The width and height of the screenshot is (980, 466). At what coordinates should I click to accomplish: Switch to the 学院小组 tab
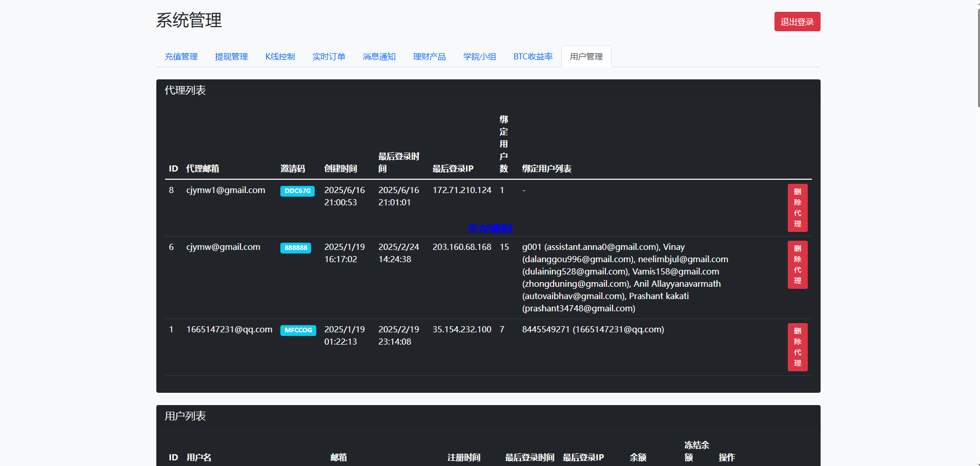(479, 56)
